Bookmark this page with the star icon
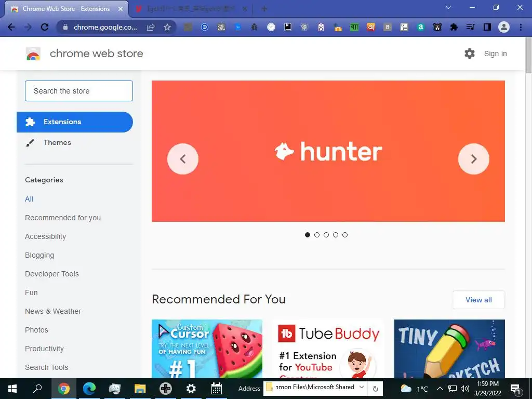This screenshot has width=532, height=399. point(167,27)
